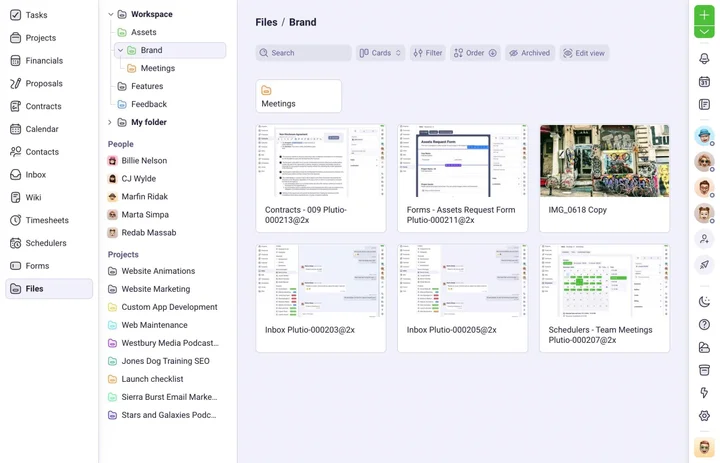Open Timesheets in the left navigation
This screenshot has height=463, width=720.
(47, 220)
